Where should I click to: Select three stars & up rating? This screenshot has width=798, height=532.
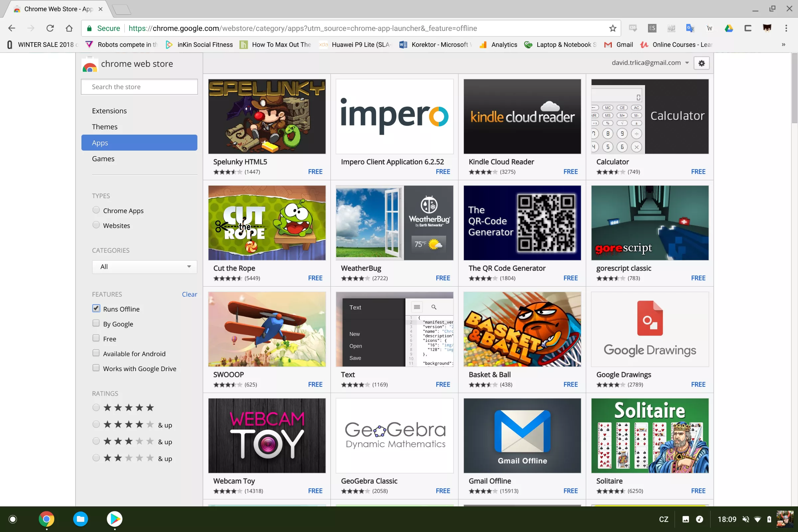pyautogui.click(x=96, y=441)
